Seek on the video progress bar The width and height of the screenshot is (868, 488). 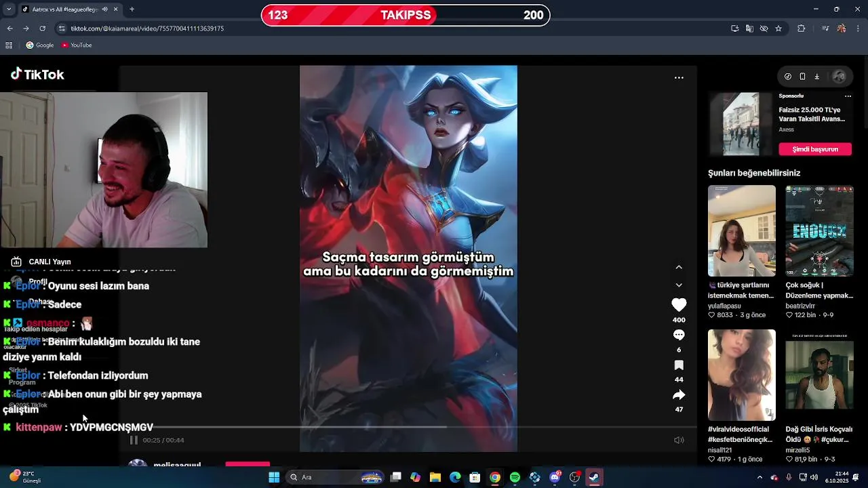tap(414, 427)
